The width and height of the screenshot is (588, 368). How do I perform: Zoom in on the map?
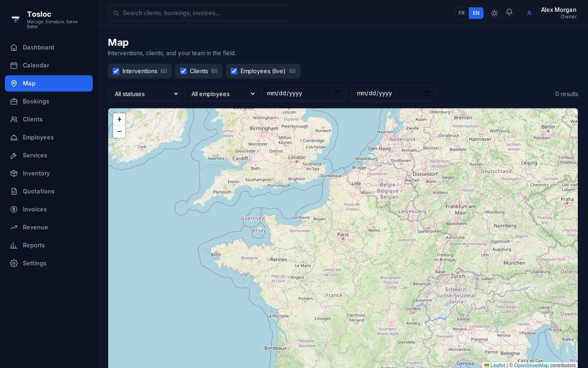point(119,119)
